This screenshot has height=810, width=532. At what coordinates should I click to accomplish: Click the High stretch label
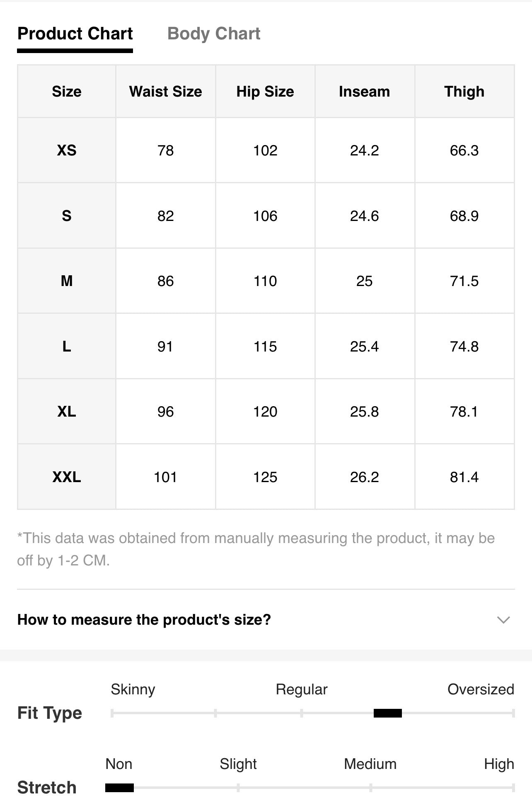(499, 764)
